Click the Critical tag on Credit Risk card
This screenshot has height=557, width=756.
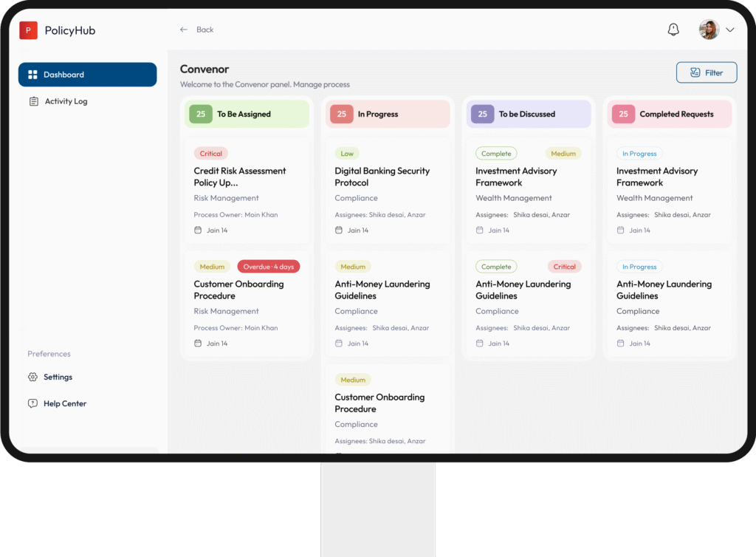(210, 154)
